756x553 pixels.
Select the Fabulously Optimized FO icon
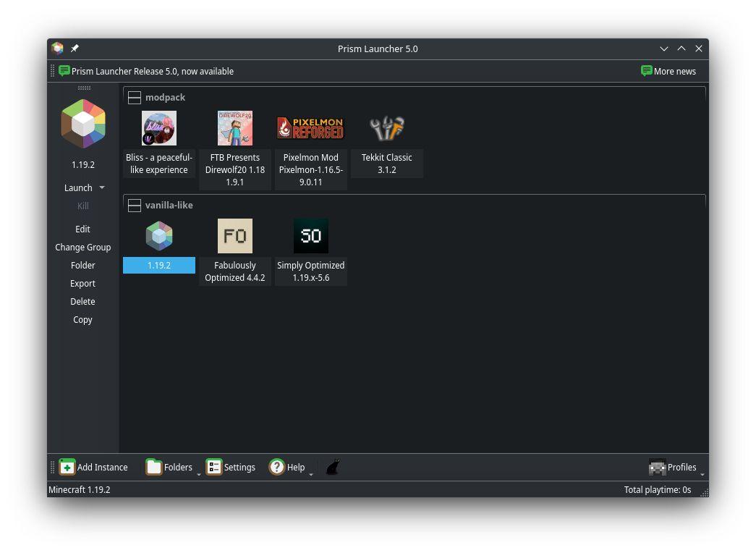coord(235,235)
